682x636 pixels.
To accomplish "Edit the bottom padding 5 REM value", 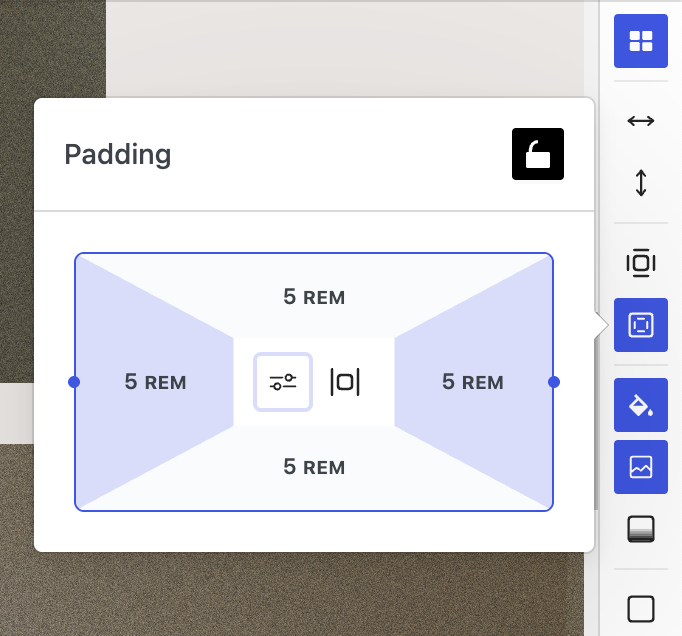I will pyautogui.click(x=314, y=467).
